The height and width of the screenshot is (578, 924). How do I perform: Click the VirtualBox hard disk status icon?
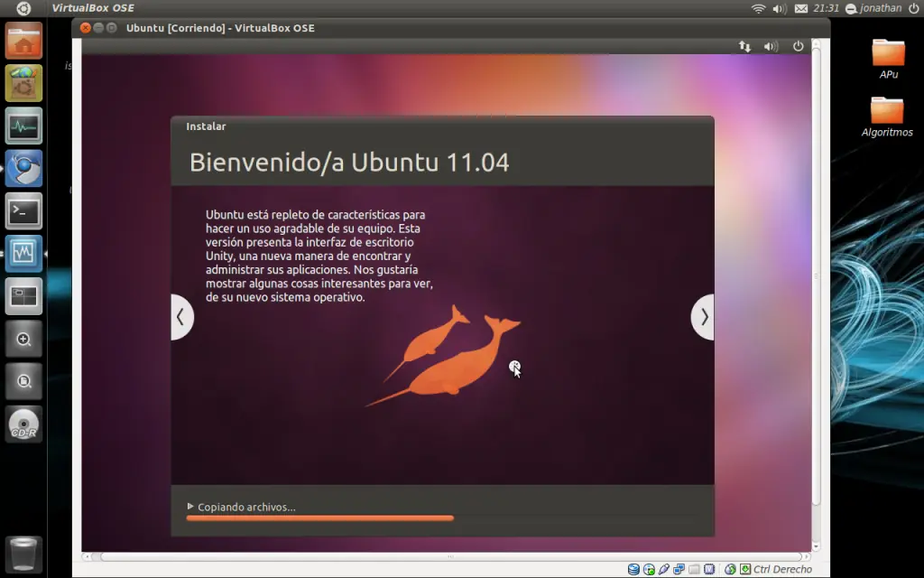tap(634, 569)
